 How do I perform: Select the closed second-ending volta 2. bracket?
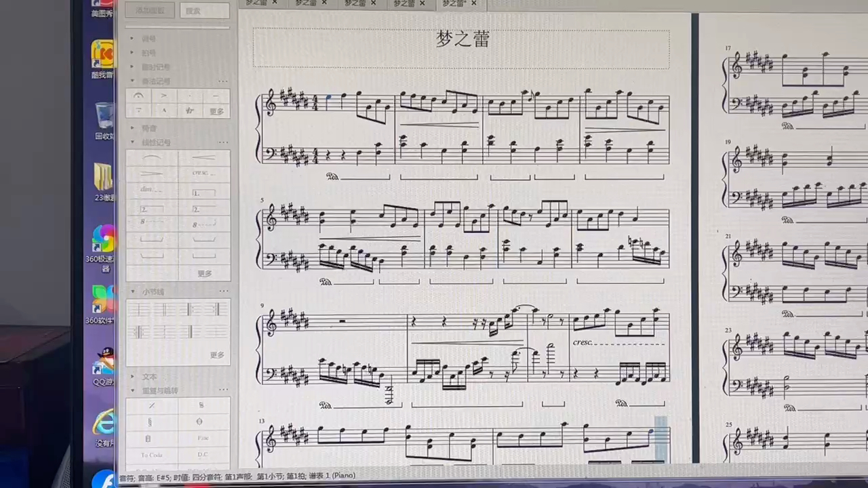pyautogui.click(x=152, y=209)
